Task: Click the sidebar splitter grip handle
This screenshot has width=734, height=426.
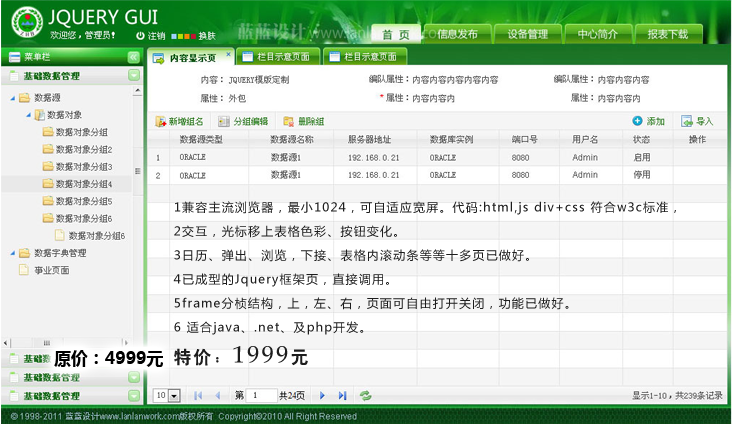Action: click(x=138, y=171)
